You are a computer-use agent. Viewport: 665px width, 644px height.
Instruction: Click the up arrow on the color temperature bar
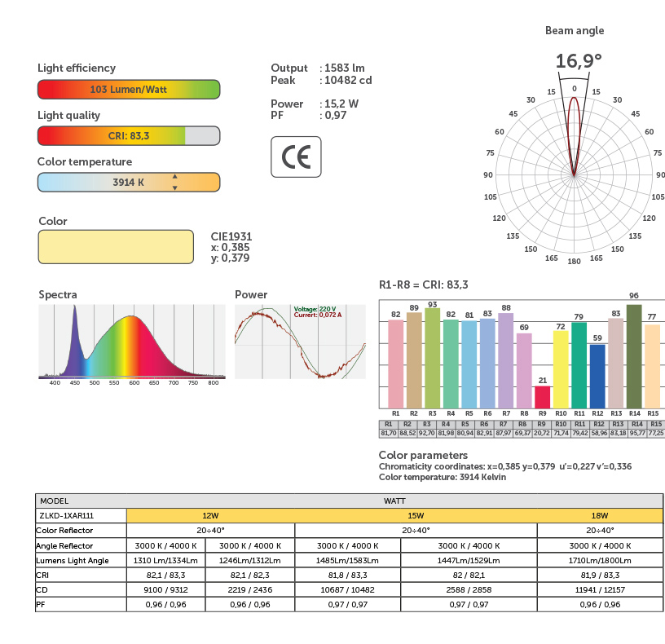point(174,176)
